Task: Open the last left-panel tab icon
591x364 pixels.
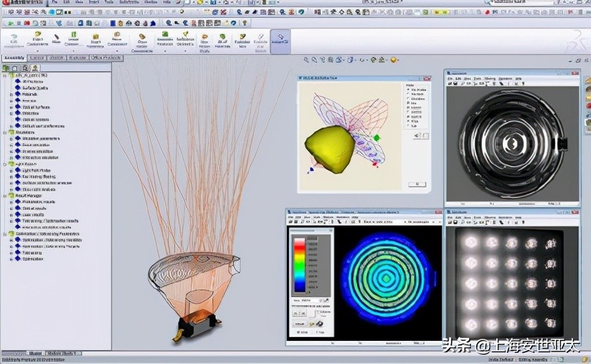Action: pyautogui.click(x=34, y=68)
